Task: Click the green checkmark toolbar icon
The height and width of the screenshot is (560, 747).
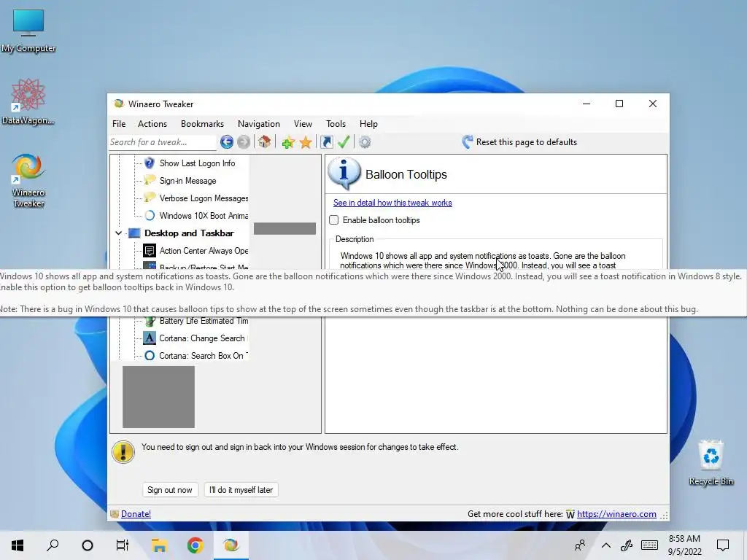Action: click(x=344, y=142)
